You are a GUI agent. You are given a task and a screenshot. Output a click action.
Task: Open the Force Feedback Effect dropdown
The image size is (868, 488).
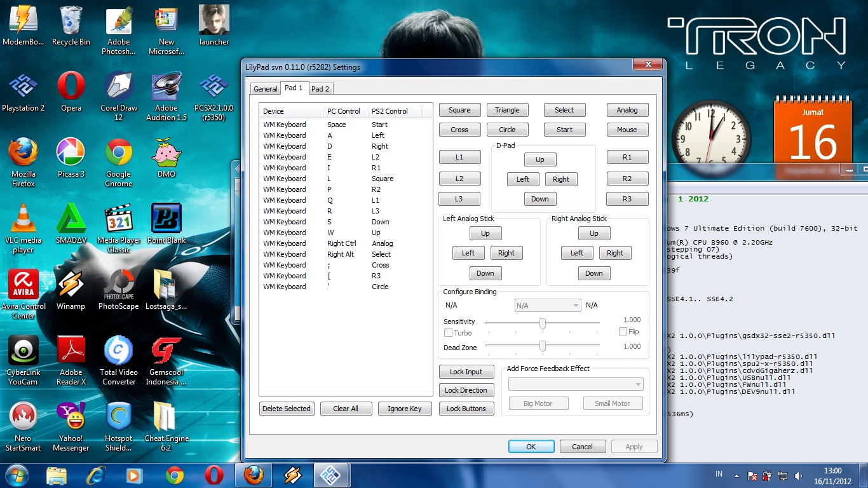tap(576, 384)
